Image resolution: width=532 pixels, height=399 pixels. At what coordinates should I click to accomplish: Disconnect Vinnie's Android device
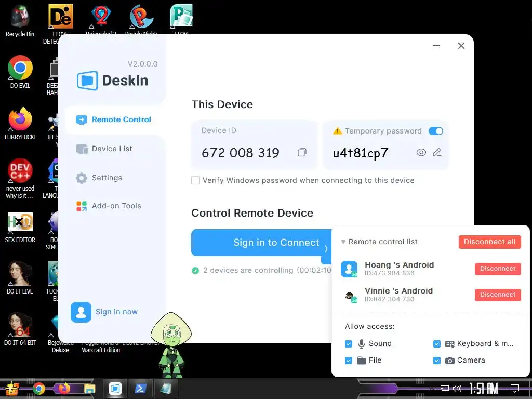tap(498, 295)
